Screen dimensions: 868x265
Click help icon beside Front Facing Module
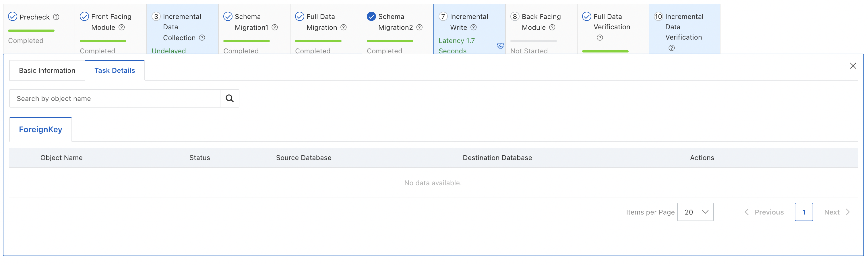point(122,27)
